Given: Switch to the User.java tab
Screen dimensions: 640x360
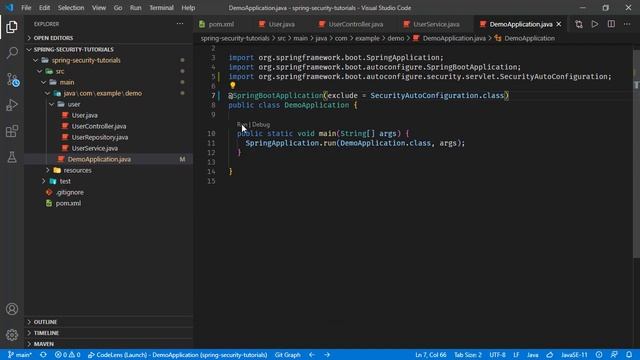Looking at the screenshot, I should pyautogui.click(x=282, y=24).
